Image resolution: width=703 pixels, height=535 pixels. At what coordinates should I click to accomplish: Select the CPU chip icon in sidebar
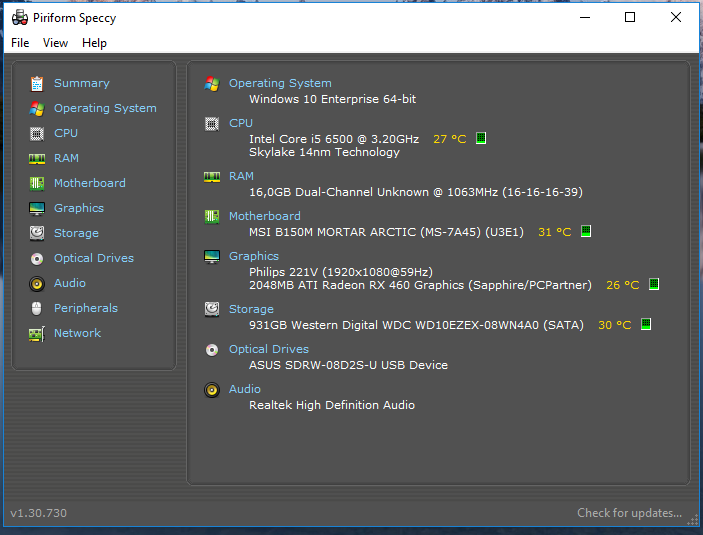[37, 133]
